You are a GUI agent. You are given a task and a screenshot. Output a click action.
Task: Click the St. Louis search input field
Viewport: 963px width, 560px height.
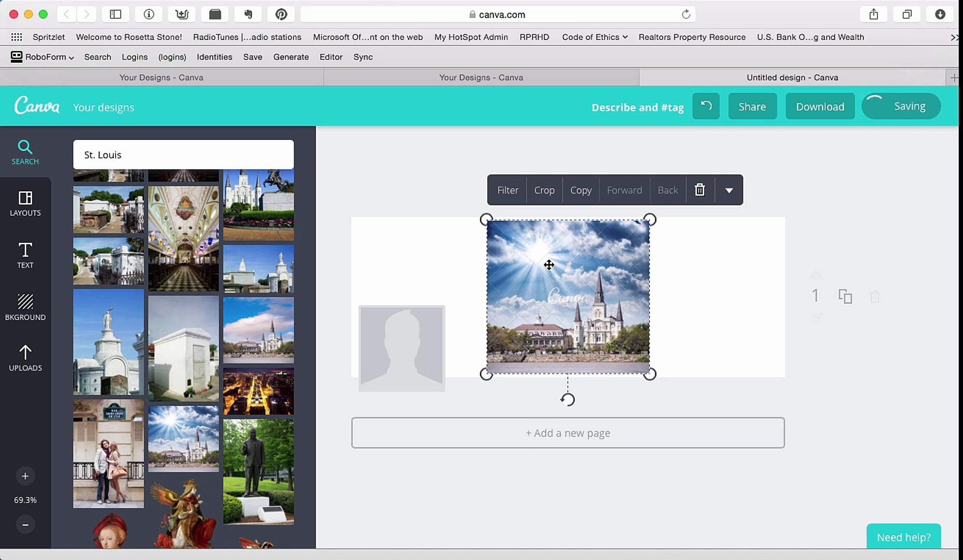[x=183, y=154]
